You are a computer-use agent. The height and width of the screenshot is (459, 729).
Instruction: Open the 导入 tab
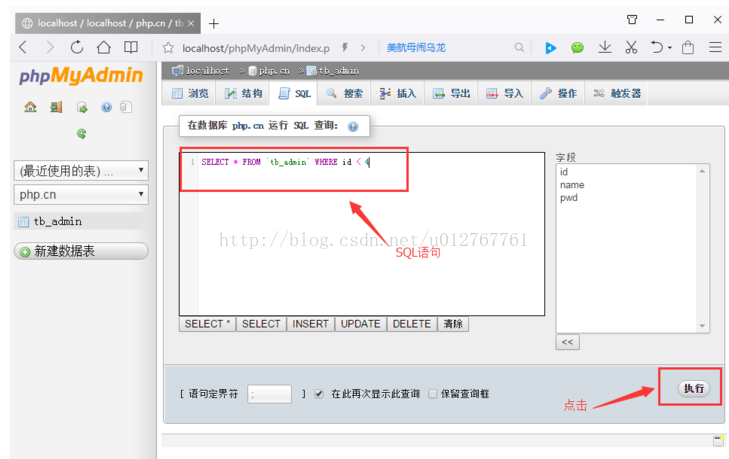[505, 93]
